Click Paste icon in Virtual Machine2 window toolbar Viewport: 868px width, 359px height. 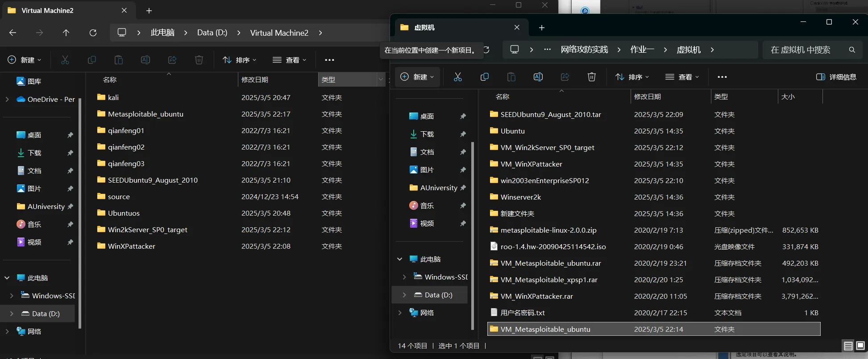click(118, 60)
